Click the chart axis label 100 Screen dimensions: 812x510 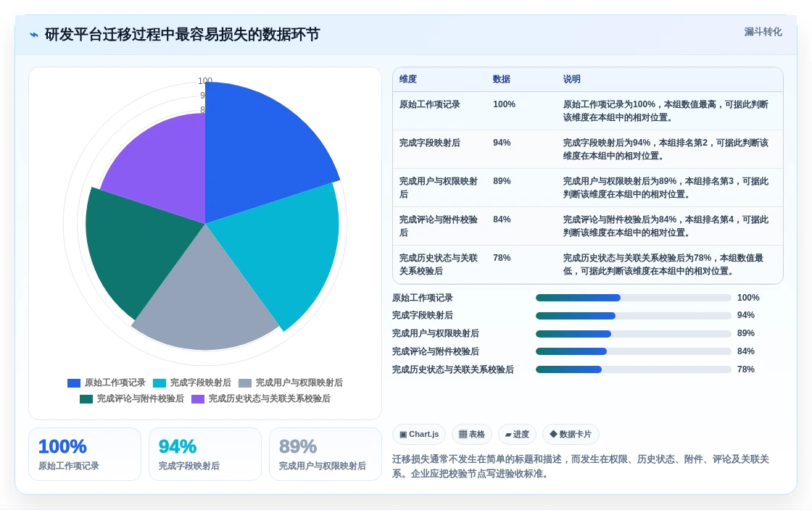tap(205, 81)
